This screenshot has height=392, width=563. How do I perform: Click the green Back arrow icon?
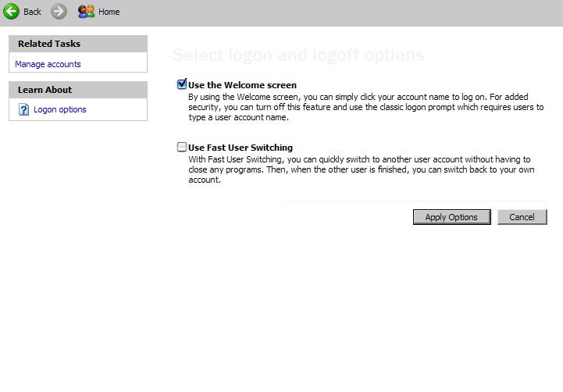coord(11,12)
